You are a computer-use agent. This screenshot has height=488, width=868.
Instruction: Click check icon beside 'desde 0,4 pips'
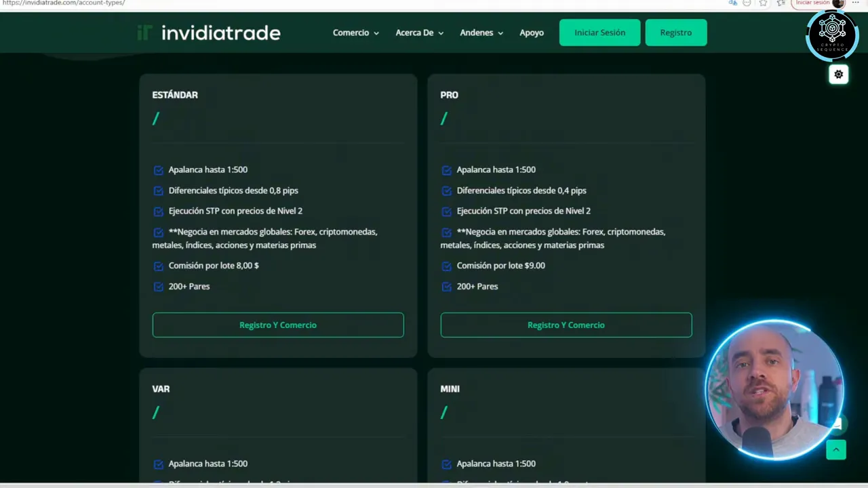[447, 191]
